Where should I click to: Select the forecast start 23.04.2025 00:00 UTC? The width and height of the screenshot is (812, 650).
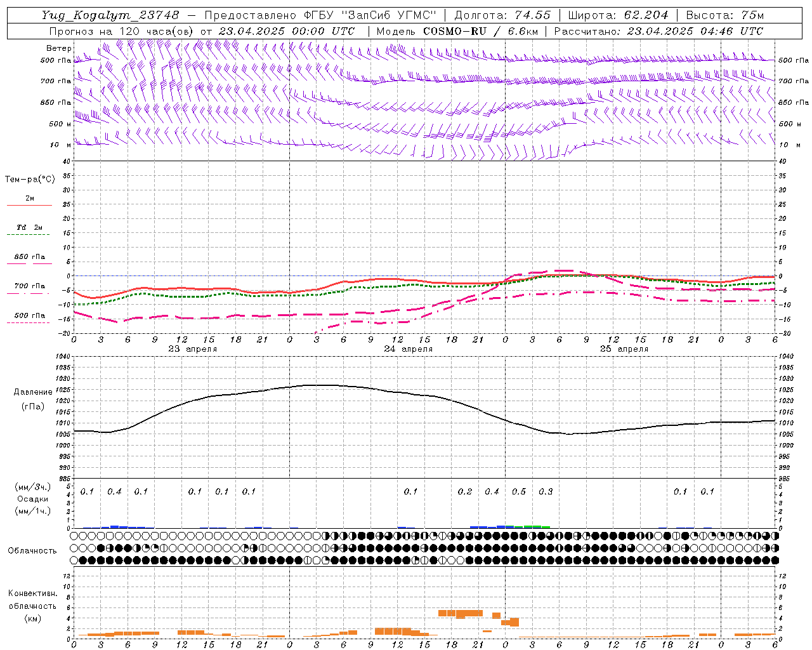tap(286, 31)
